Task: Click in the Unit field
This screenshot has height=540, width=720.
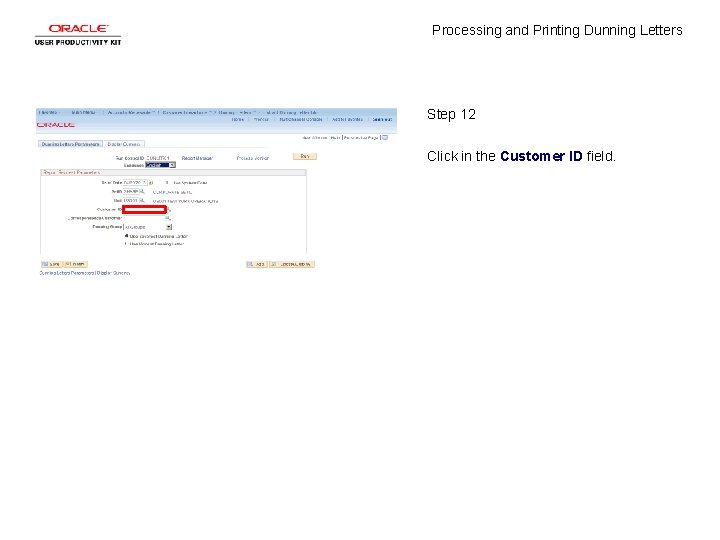Action: click(x=131, y=201)
